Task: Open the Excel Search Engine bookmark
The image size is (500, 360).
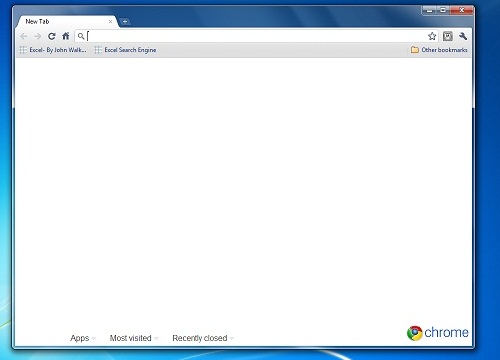Action: [x=125, y=50]
